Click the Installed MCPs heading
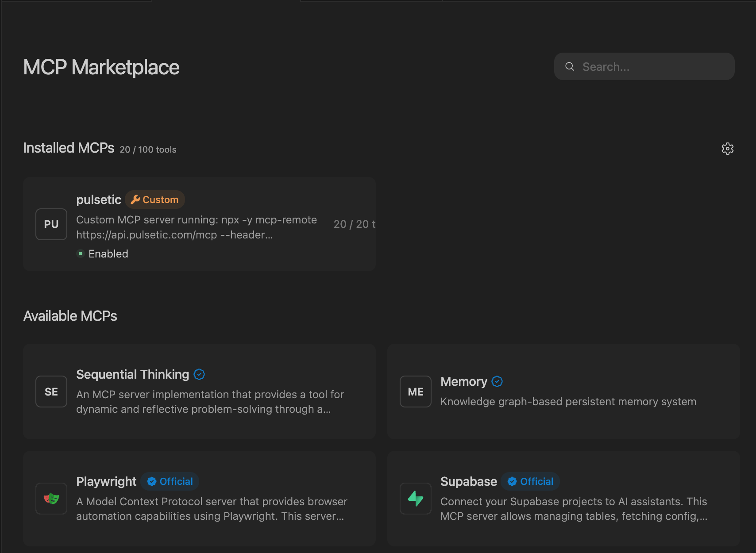Viewport: 756px width, 553px height. click(69, 148)
